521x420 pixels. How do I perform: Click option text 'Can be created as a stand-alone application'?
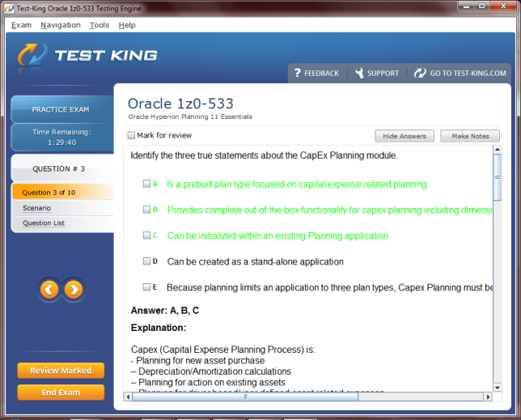tap(255, 262)
